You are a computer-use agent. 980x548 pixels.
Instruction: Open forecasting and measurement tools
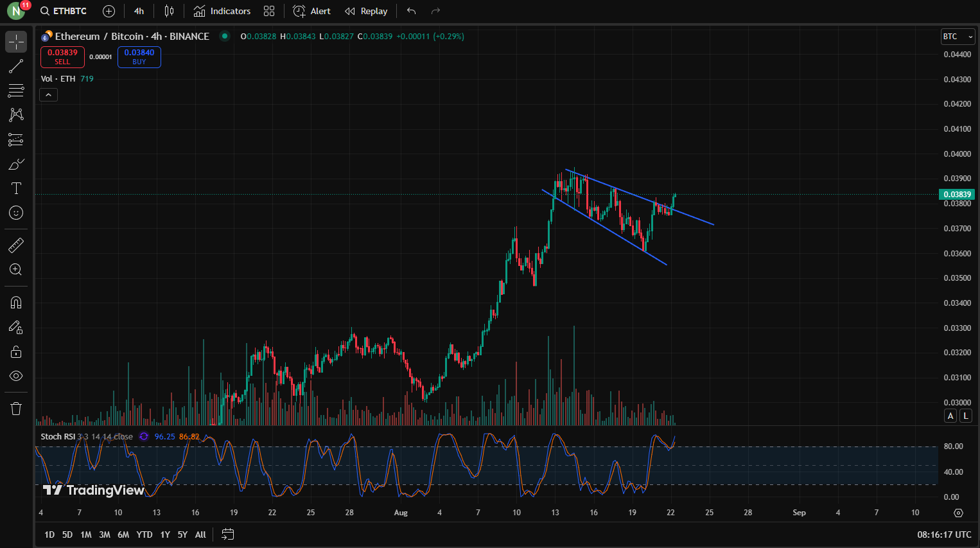[16, 139]
